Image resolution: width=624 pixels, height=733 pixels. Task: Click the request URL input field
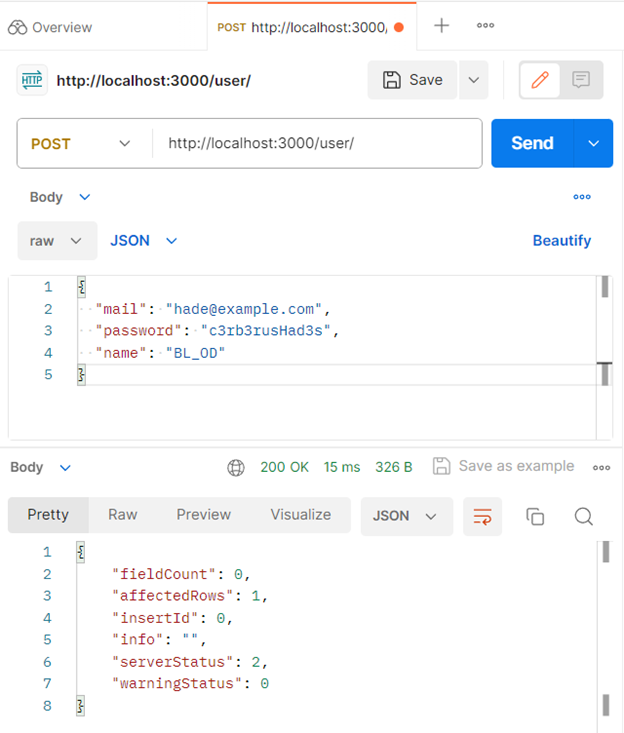coord(315,143)
